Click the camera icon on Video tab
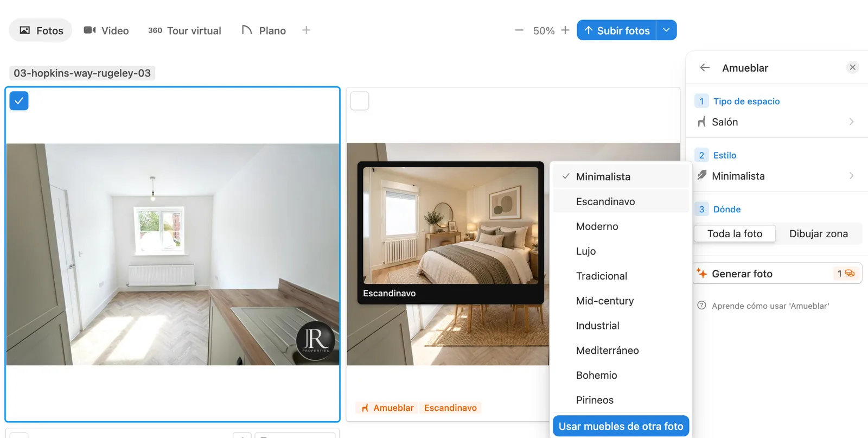 pos(90,30)
